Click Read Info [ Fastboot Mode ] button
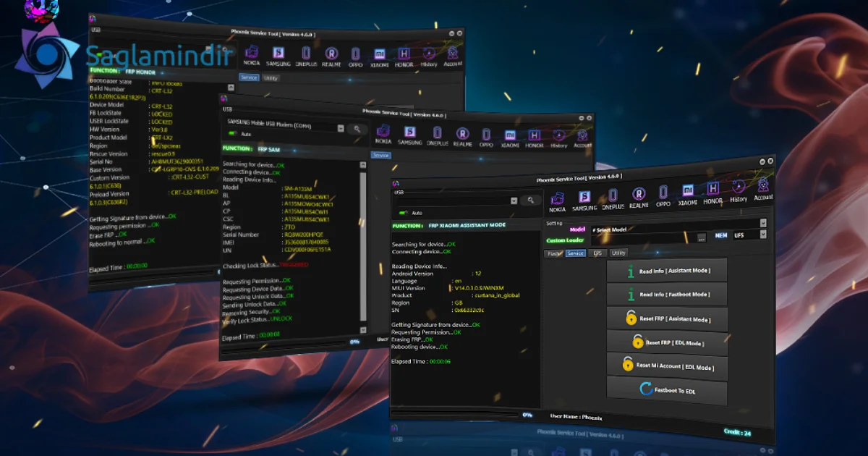868x456 pixels. pyautogui.click(x=668, y=294)
